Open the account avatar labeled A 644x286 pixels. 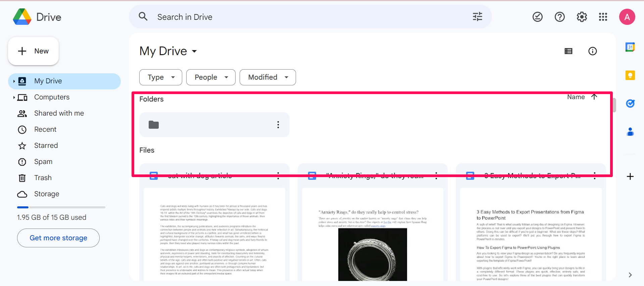(627, 17)
